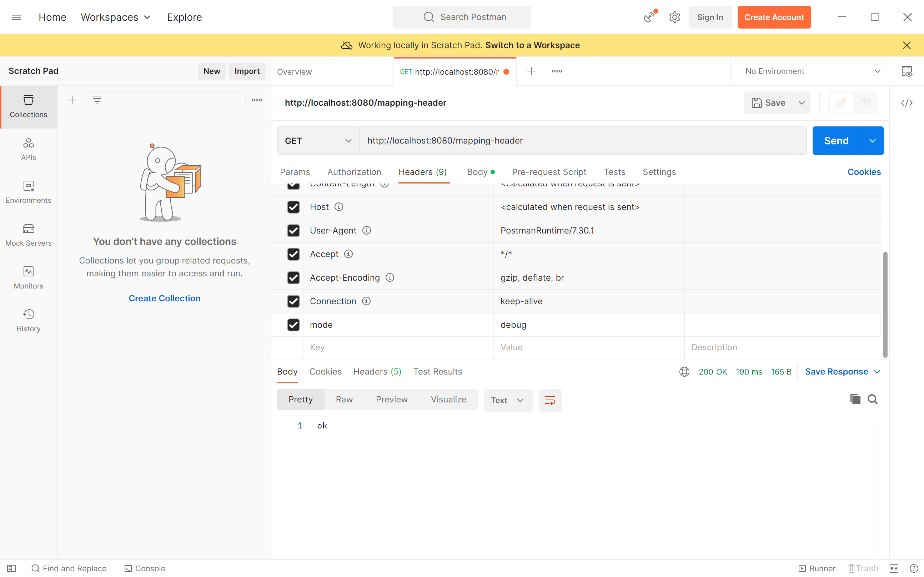The image size is (924, 577).
Task: Show info for Host header
Action: click(339, 207)
